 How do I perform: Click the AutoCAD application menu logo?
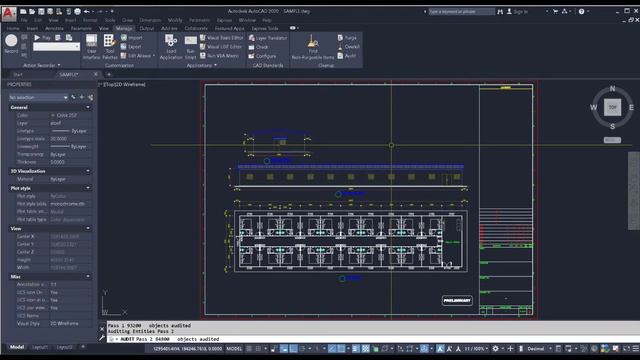(9, 14)
